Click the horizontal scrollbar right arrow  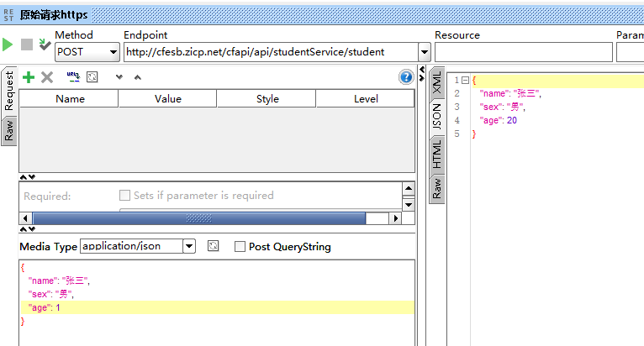(x=395, y=218)
